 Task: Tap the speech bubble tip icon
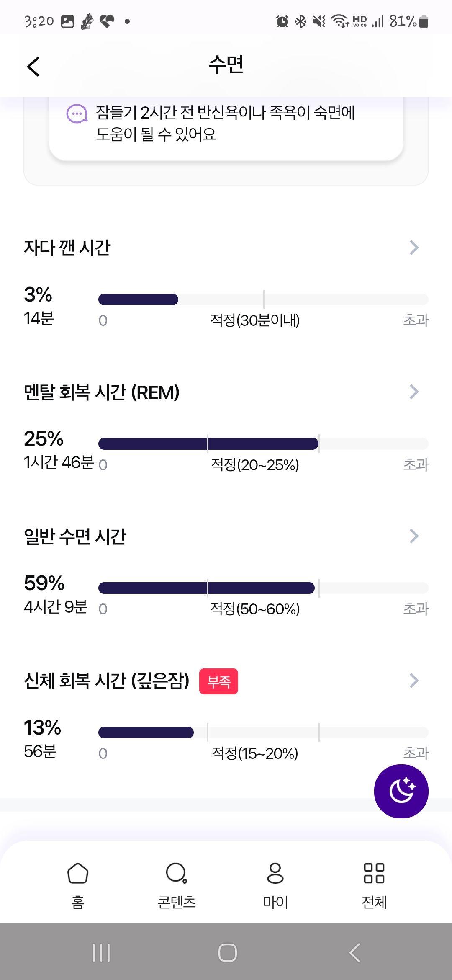[x=77, y=113]
